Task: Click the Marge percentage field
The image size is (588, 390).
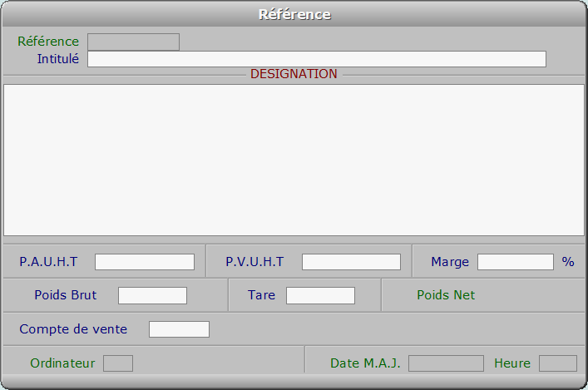Action: 516,262
